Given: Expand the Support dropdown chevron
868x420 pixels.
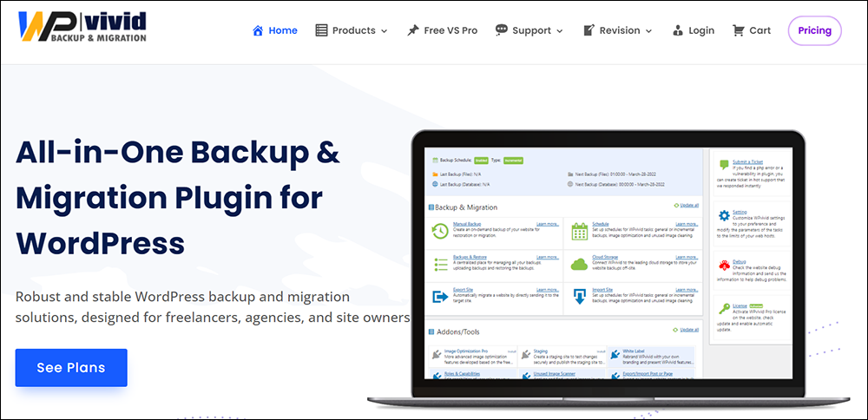Looking at the screenshot, I should pyautogui.click(x=560, y=31).
